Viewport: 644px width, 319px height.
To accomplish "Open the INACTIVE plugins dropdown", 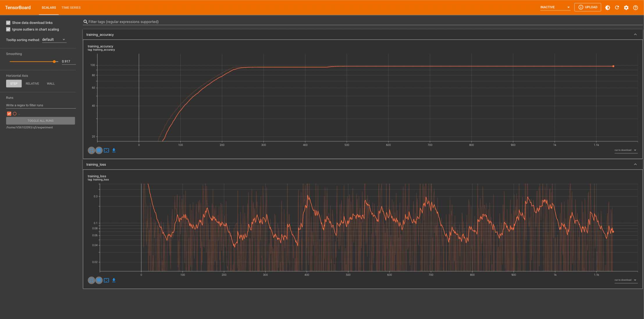I will pos(555,7).
